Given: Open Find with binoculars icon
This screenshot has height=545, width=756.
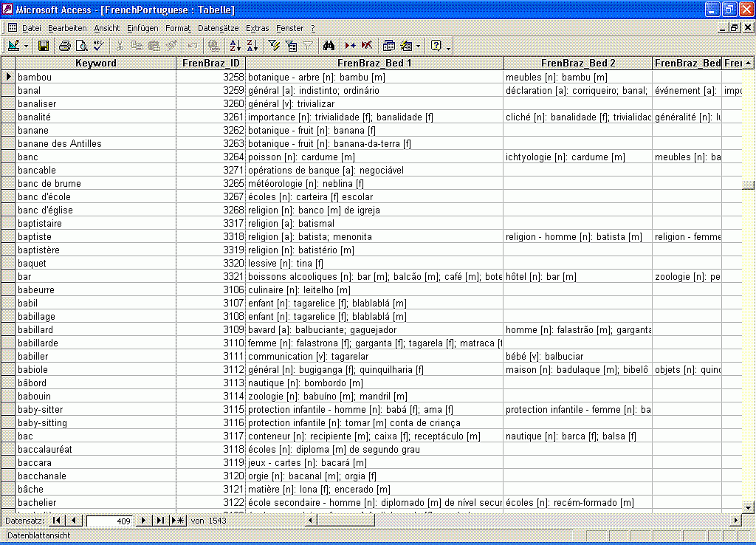Looking at the screenshot, I should pos(329,46).
